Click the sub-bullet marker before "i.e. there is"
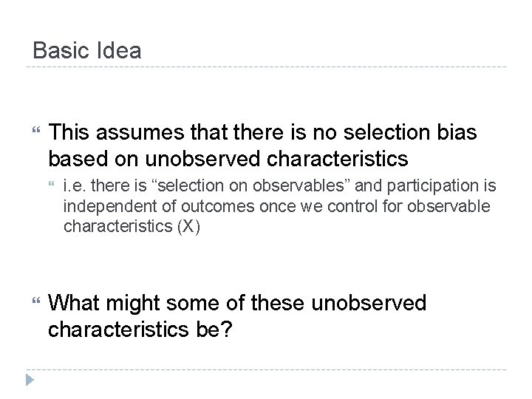This screenshot has height=399, width=532. tap(51, 184)
